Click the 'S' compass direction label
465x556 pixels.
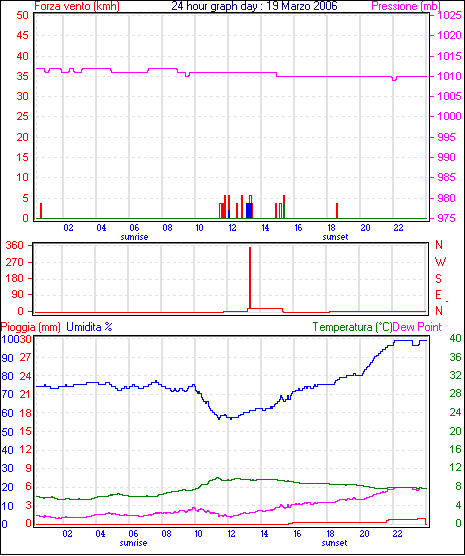438,279
